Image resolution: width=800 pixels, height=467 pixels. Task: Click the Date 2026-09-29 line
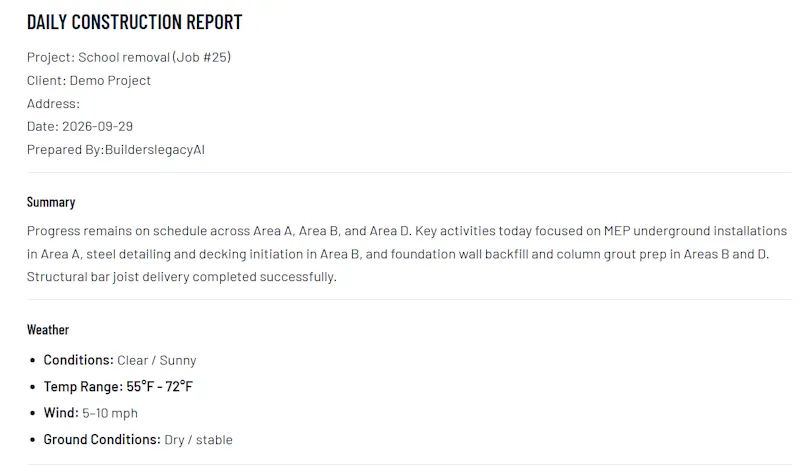pos(80,126)
